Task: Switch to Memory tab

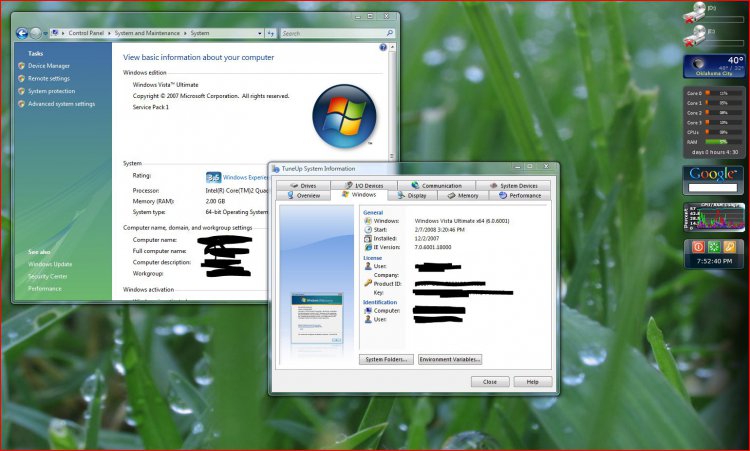Action: point(463,196)
